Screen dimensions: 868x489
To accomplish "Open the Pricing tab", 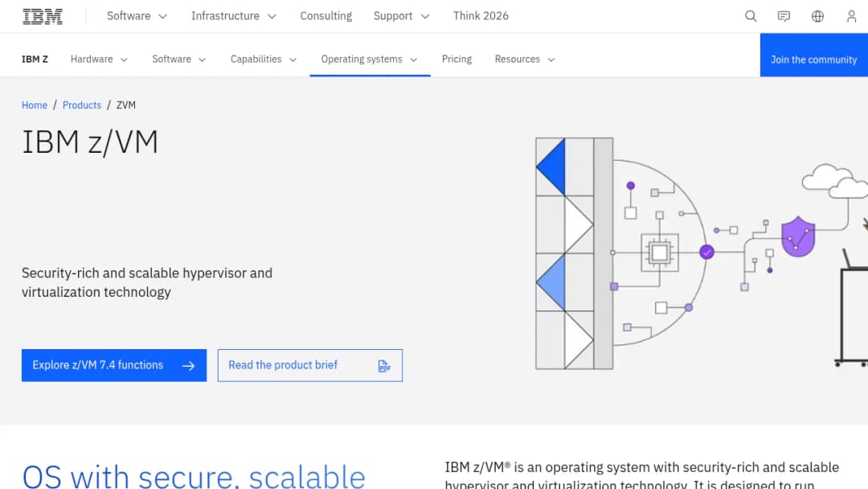I will [x=457, y=60].
